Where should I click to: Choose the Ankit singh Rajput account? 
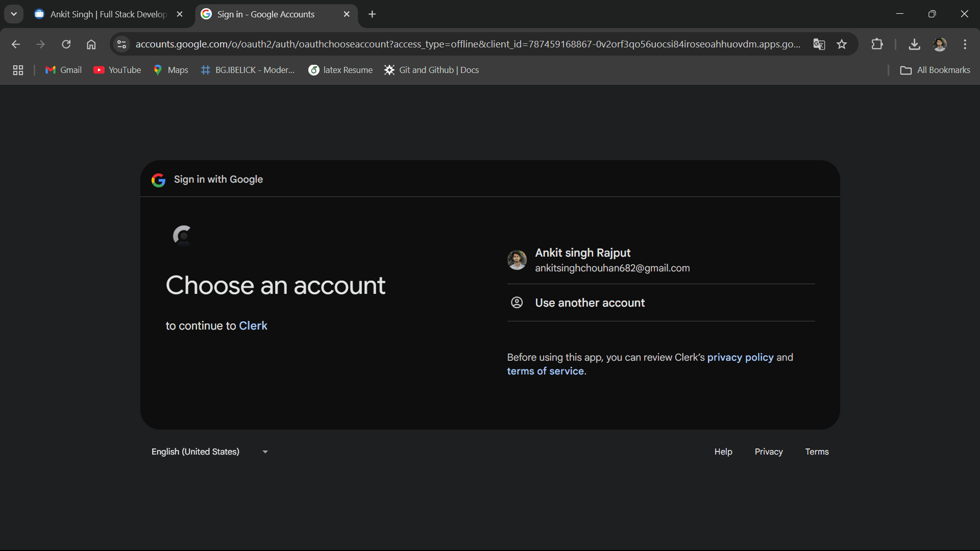coord(611,260)
